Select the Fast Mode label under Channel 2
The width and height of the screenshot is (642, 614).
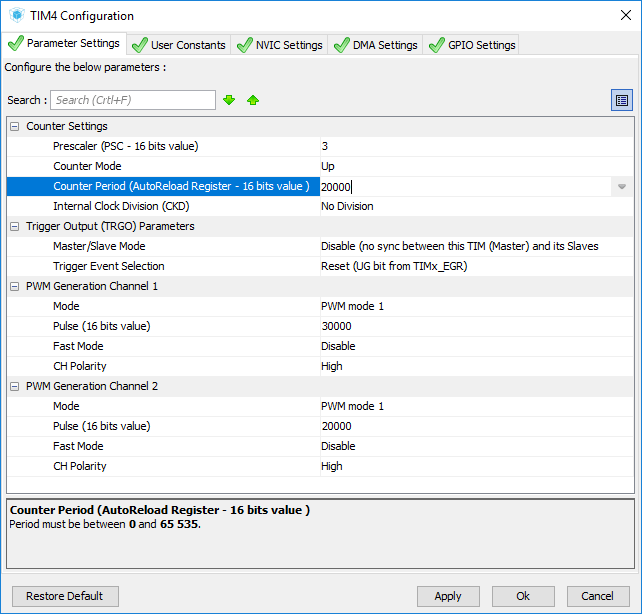(x=78, y=446)
